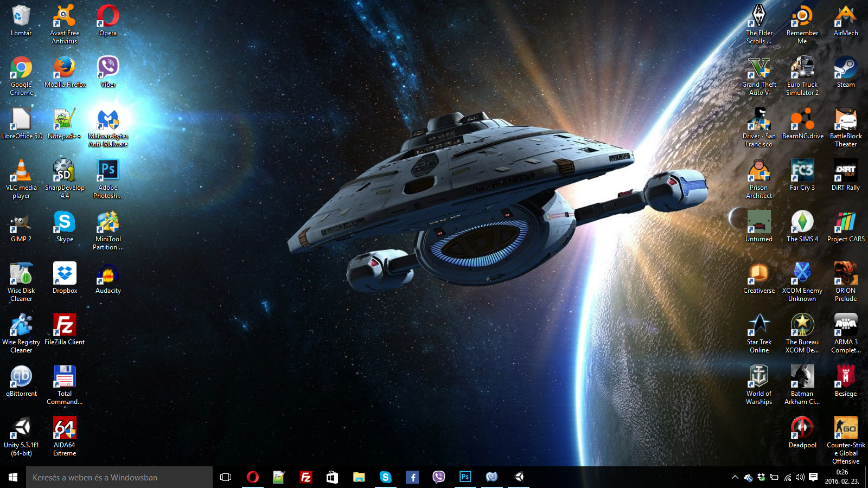Viewport: 868px width, 488px height.
Task: Select MiniTool Partition desktop icon
Action: 108,230
